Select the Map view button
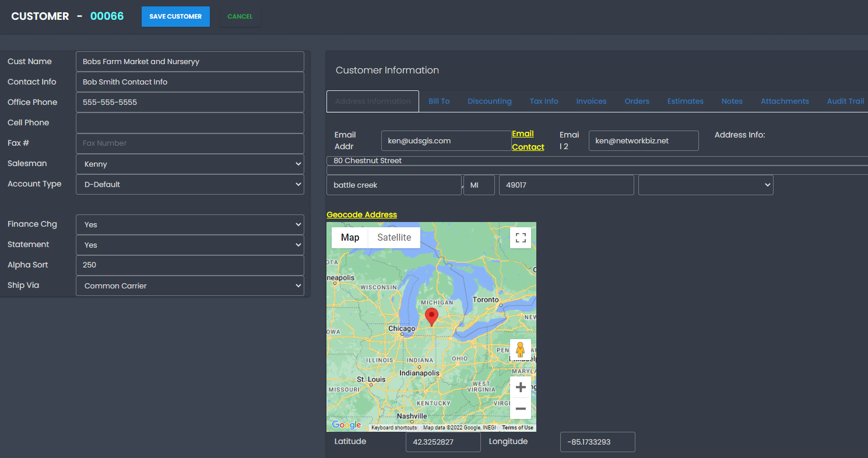Image resolution: width=868 pixels, height=458 pixels. 350,237
